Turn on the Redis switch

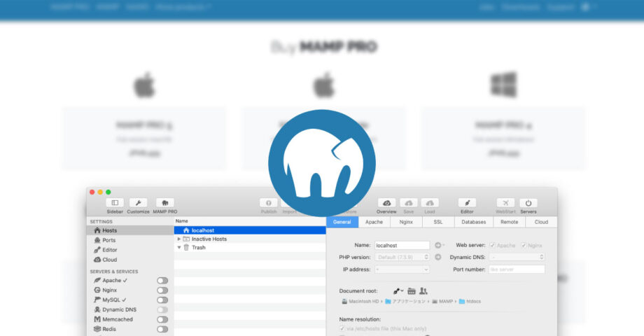point(162,329)
